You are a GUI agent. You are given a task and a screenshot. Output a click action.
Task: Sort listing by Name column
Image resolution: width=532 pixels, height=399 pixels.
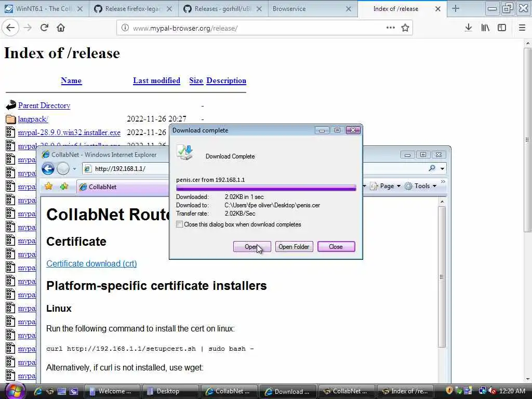(x=71, y=81)
